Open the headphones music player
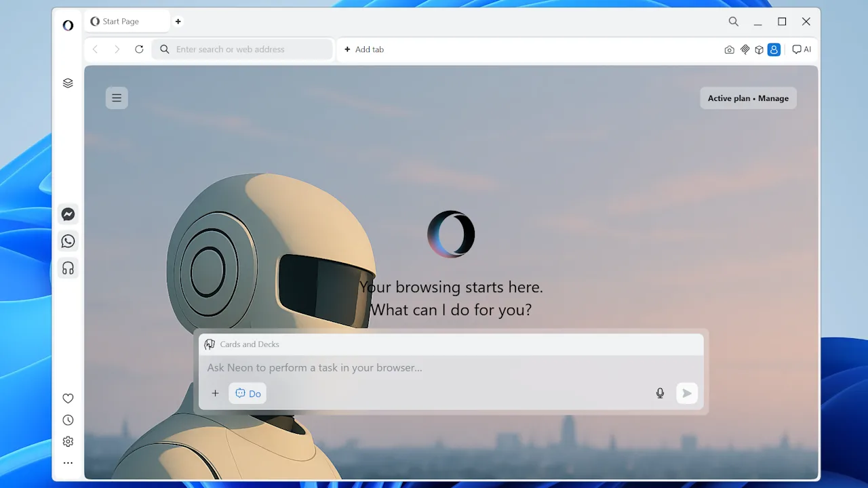868x488 pixels. tap(68, 268)
